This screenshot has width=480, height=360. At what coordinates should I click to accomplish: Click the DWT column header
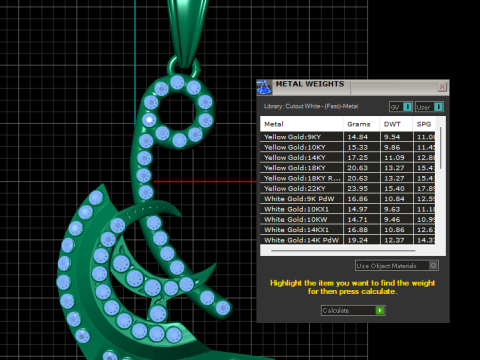(396, 124)
